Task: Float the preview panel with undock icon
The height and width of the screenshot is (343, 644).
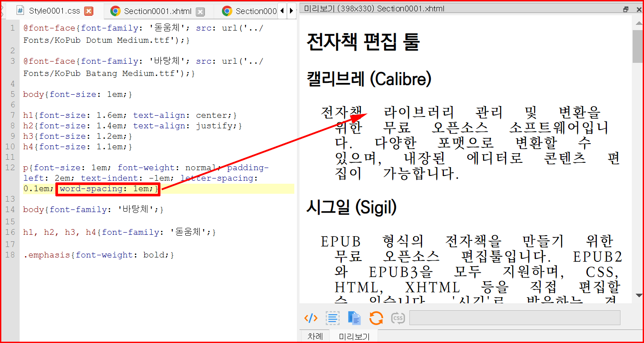Action: (626, 9)
